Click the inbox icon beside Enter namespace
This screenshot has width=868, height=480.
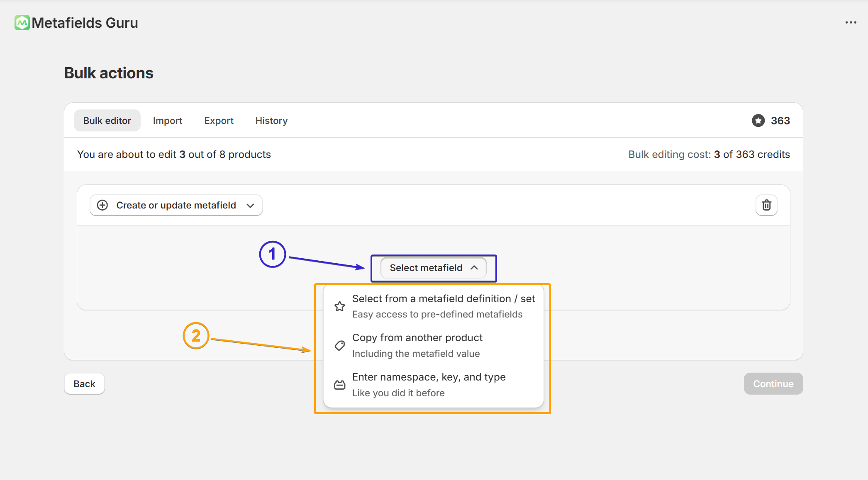pos(339,385)
